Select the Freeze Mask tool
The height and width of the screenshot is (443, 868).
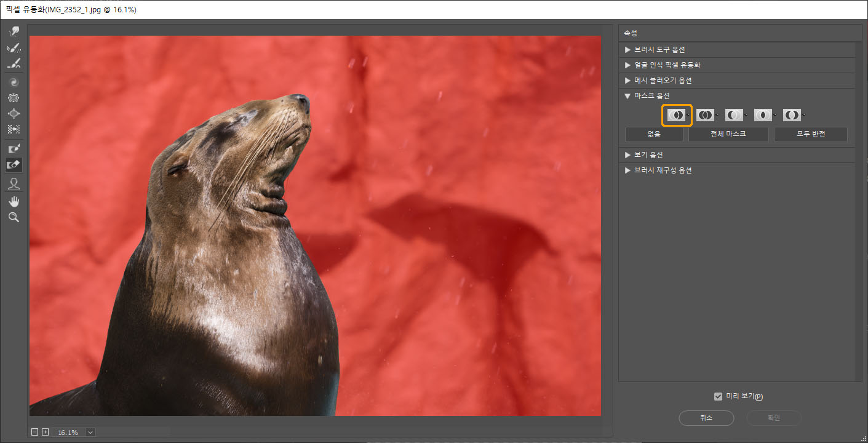click(14, 149)
